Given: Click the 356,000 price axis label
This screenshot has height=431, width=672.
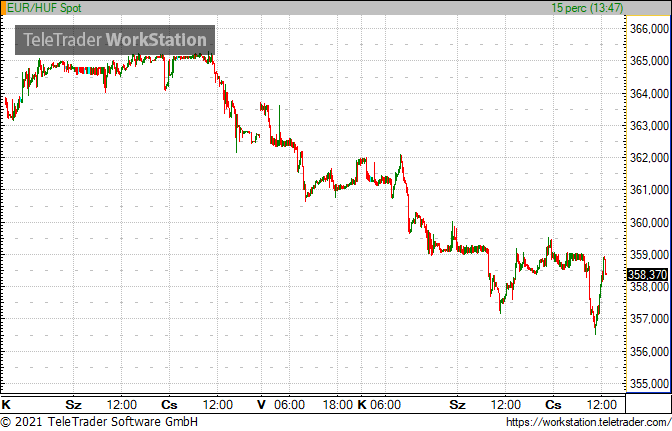Looking at the screenshot, I should pos(649,351).
